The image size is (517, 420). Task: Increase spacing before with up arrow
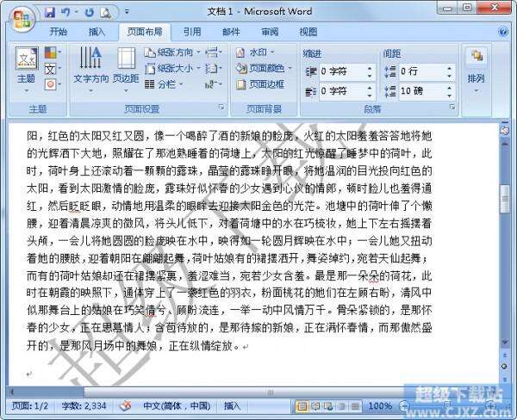click(450, 68)
